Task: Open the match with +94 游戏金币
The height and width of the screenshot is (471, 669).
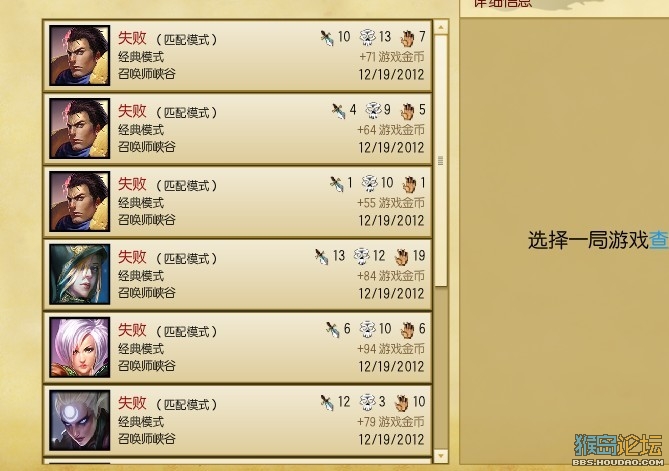Action: (x=238, y=347)
